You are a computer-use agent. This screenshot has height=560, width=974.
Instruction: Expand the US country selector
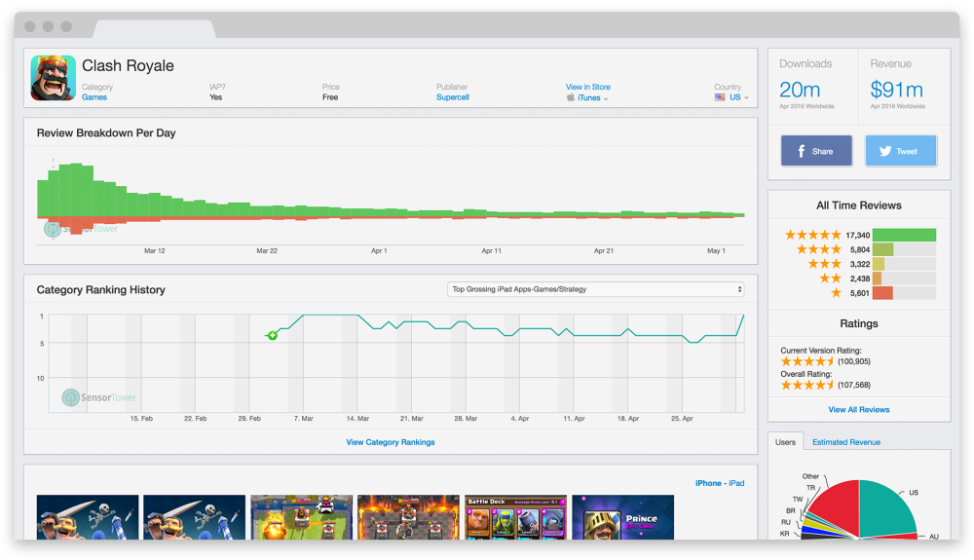tap(739, 97)
